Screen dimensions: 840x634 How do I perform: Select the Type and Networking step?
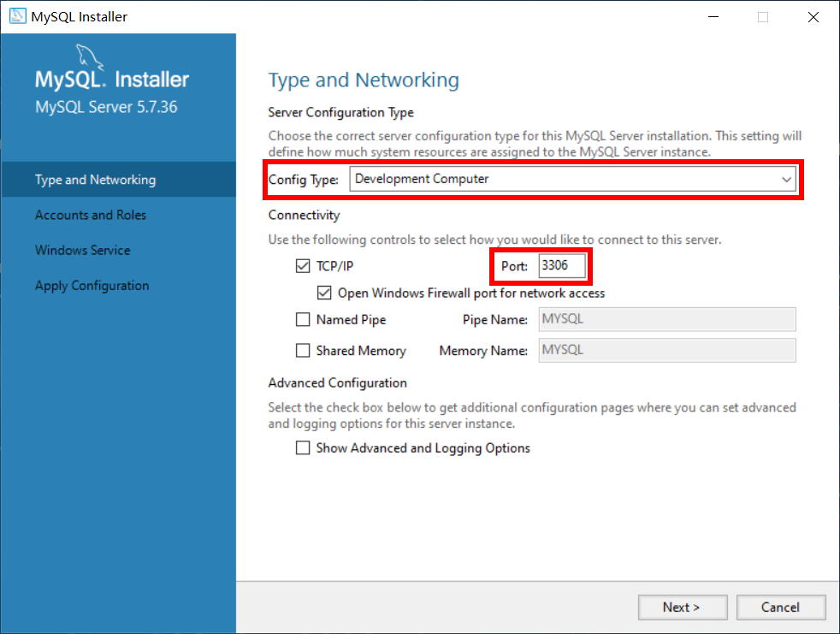pos(118,180)
